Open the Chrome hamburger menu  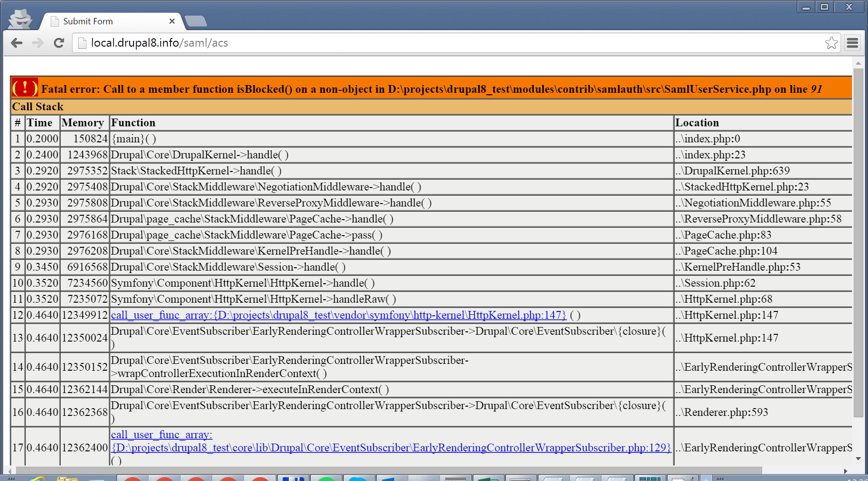coord(852,43)
